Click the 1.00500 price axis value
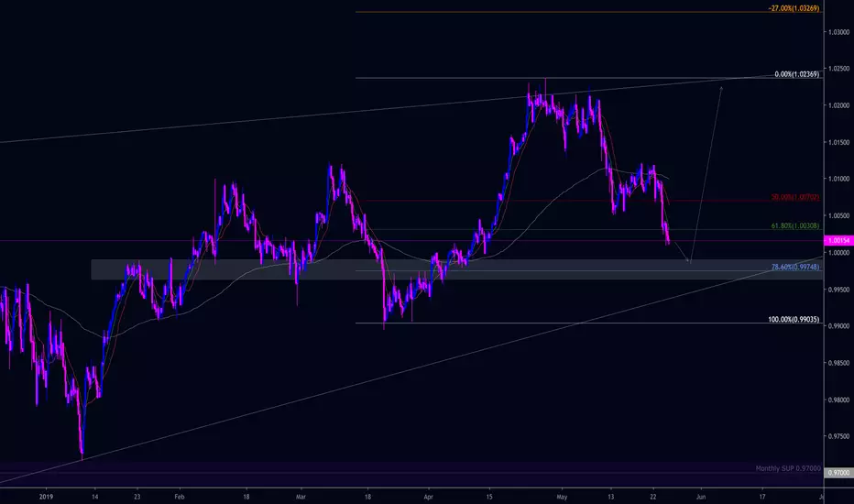This screenshot has width=854, height=504. click(838, 215)
